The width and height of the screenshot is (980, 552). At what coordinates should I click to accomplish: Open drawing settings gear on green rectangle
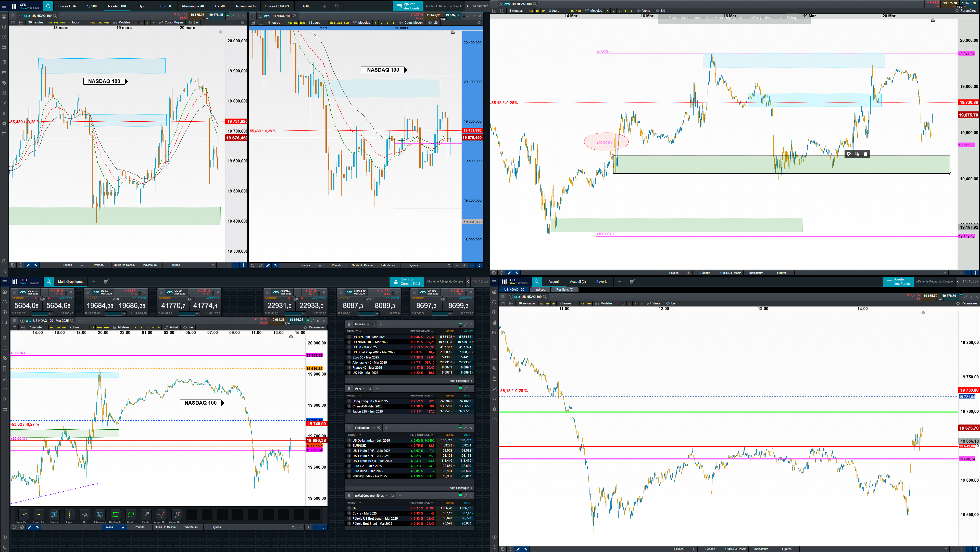click(848, 154)
